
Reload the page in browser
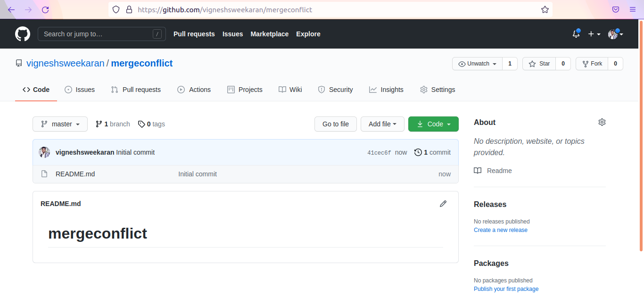[45, 9]
